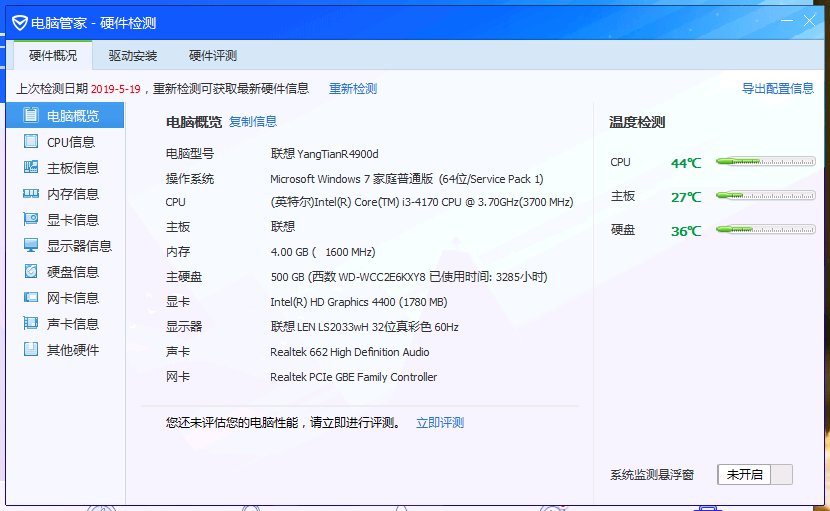This screenshot has height=511, width=830.
Task: Click the 复制信息 link
Action: [x=253, y=122]
